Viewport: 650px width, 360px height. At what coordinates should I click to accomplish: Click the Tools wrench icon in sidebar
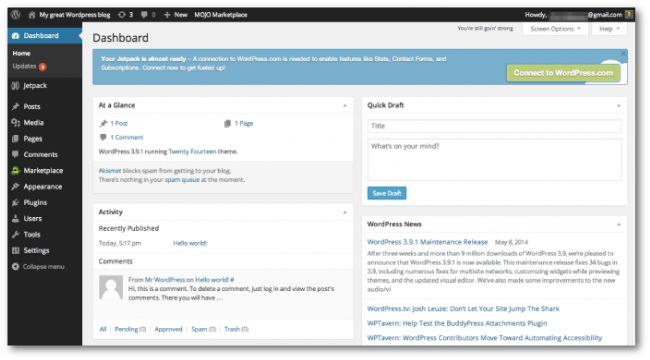coord(16,235)
